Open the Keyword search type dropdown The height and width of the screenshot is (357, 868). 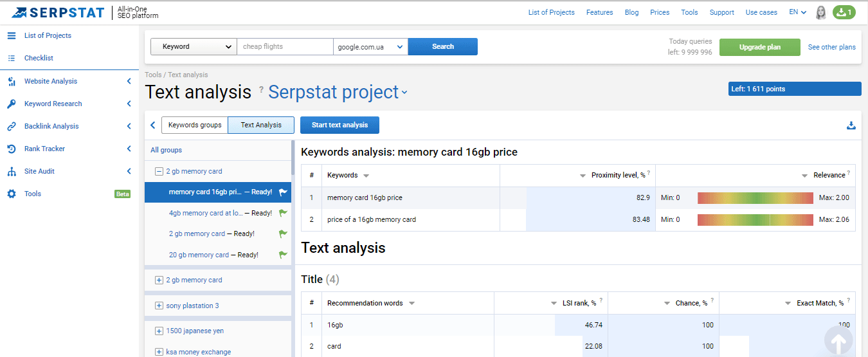(194, 46)
